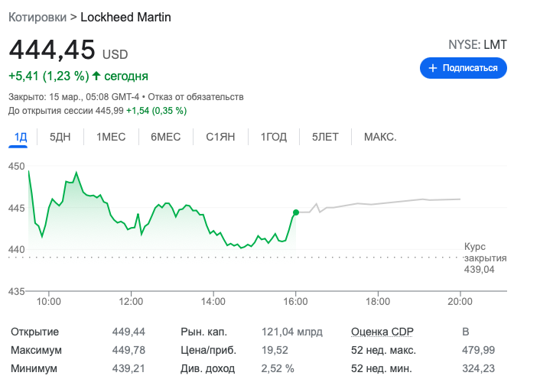Switch chart to 1ГОД
The width and height of the screenshot is (540, 392).
[273, 137]
